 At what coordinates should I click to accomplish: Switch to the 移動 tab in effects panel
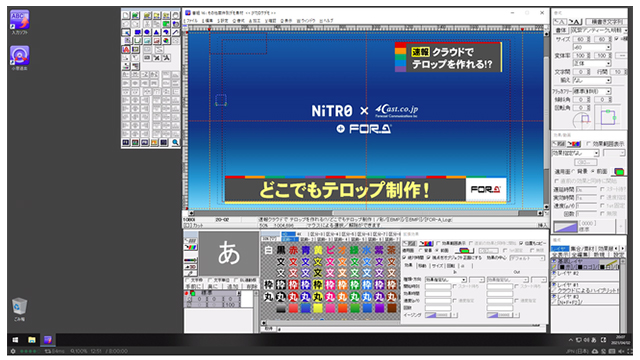(423, 266)
